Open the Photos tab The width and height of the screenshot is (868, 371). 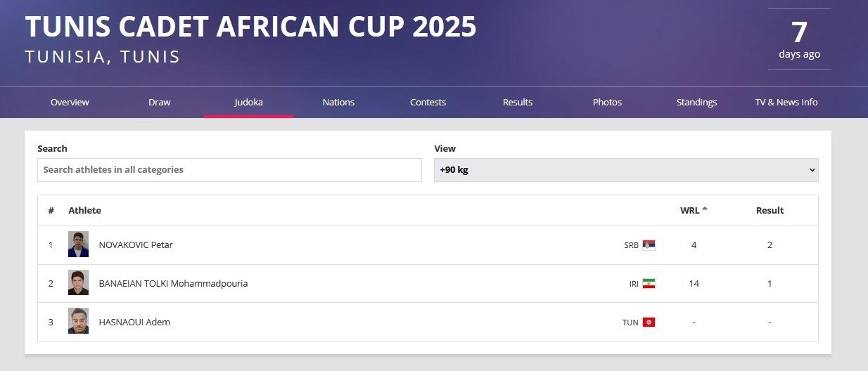(607, 103)
